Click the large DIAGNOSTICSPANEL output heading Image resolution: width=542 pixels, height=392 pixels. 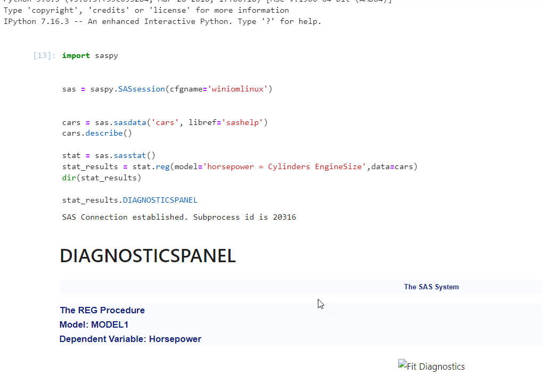point(147,256)
